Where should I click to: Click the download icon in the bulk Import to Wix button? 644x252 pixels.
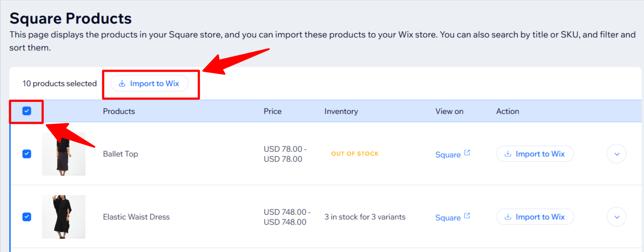tap(122, 83)
